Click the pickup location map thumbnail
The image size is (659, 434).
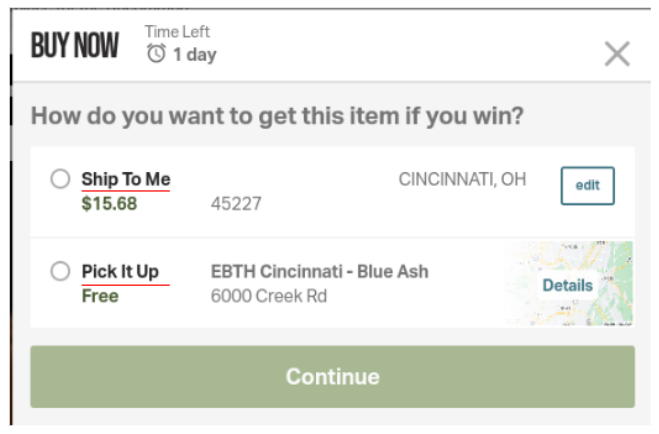(569, 284)
